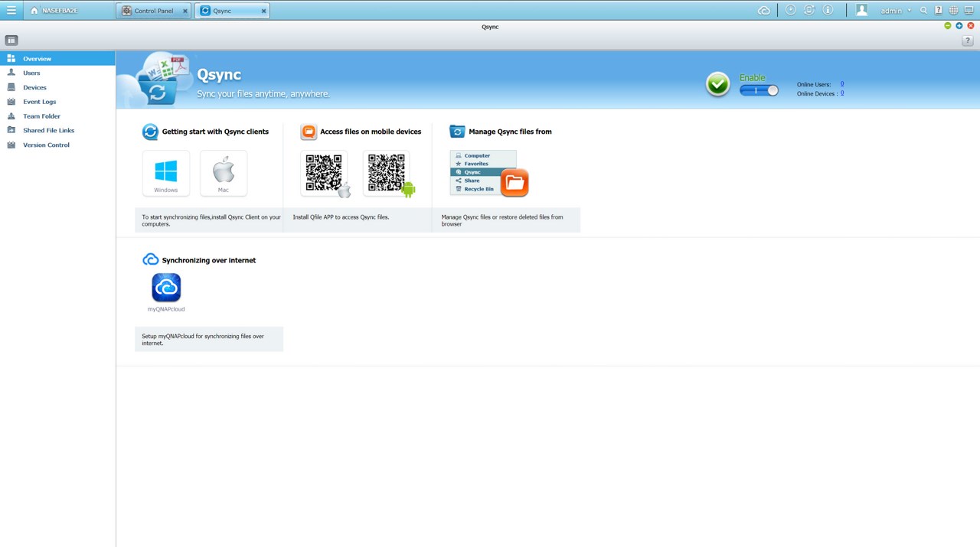This screenshot has height=547, width=980.
Task: Switch to the Qsync tab
Action: pyautogui.click(x=232, y=11)
